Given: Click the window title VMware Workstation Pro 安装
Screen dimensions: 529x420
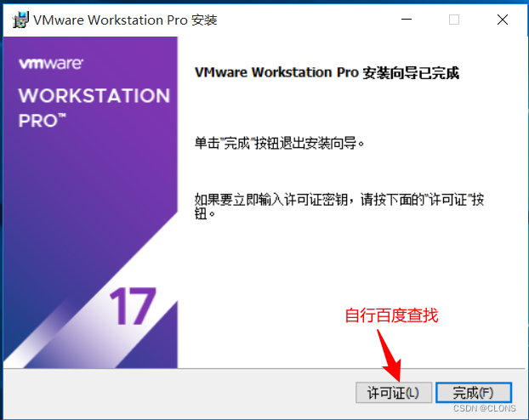Looking at the screenshot, I should click(125, 20).
